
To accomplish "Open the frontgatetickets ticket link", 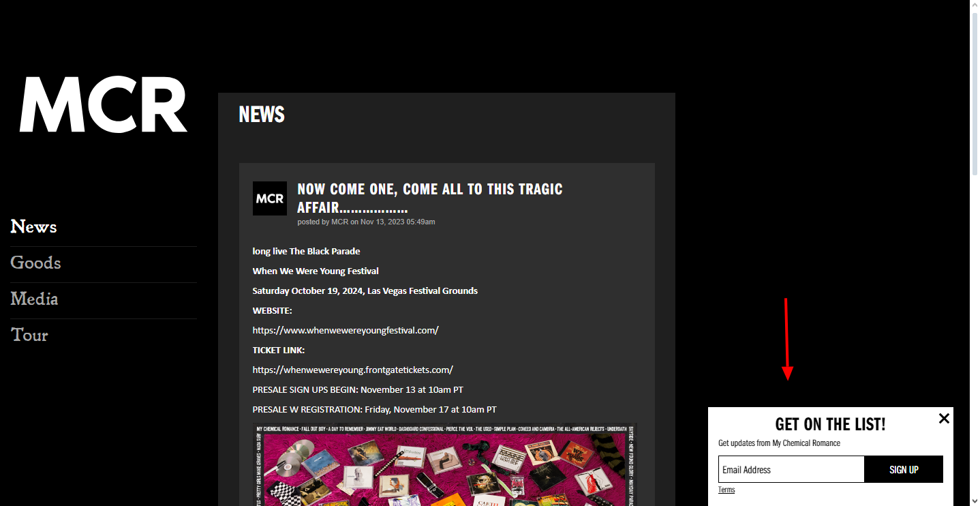I will 352,370.
